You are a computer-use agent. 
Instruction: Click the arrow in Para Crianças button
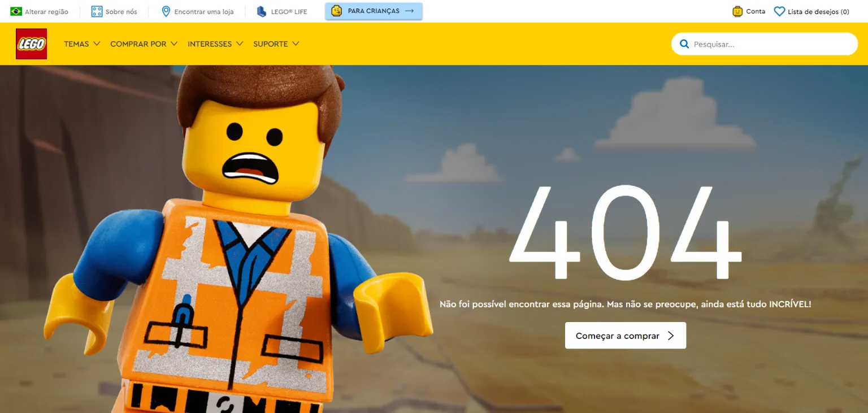410,11
